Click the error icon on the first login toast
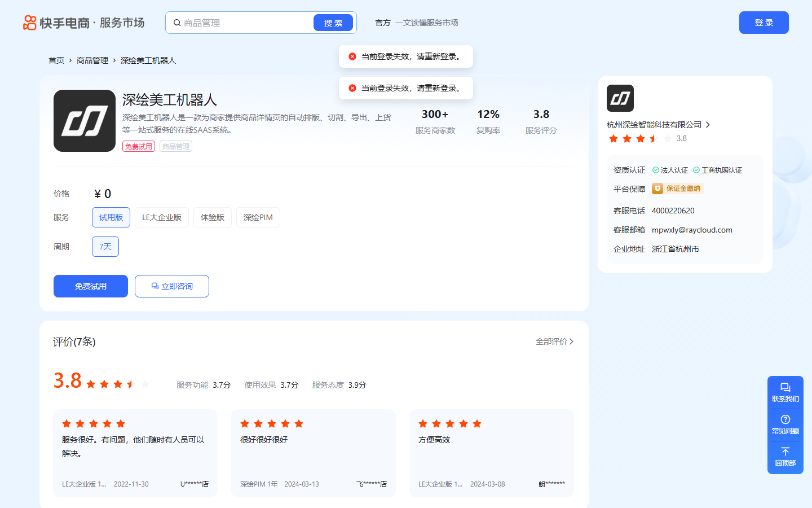This screenshot has height=508, width=812. click(352, 56)
